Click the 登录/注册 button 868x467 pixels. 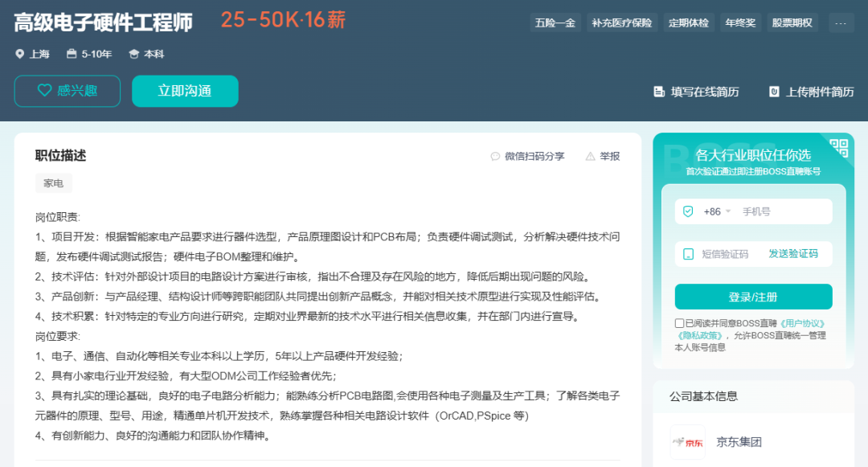coord(753,297)
